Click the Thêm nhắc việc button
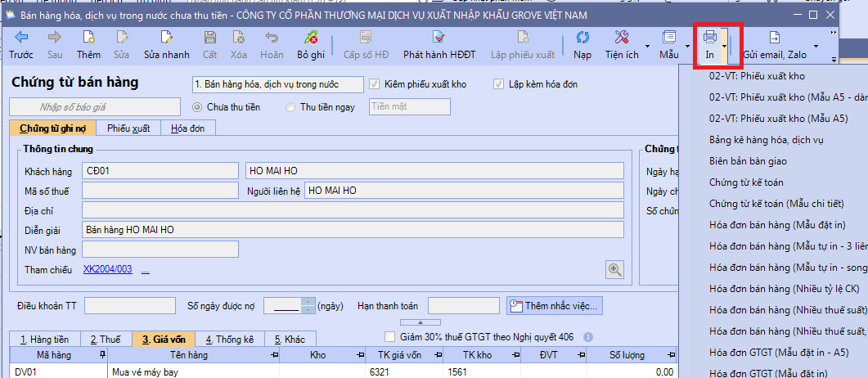868x378 pixels. [555, 305]
